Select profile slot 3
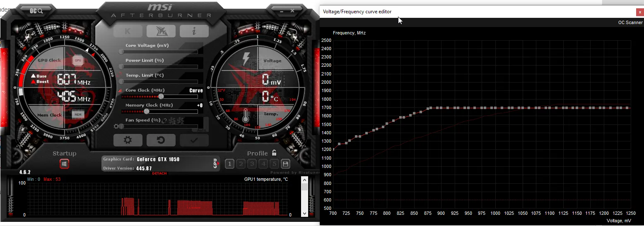This screenshot has width=644, height=226. pos(252,164)
